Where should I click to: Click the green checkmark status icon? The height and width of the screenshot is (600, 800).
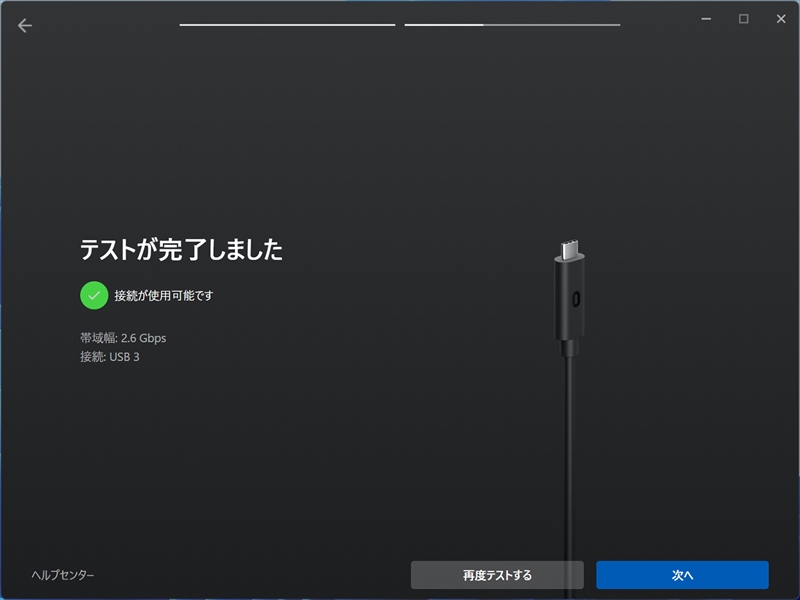coord(94,295)
